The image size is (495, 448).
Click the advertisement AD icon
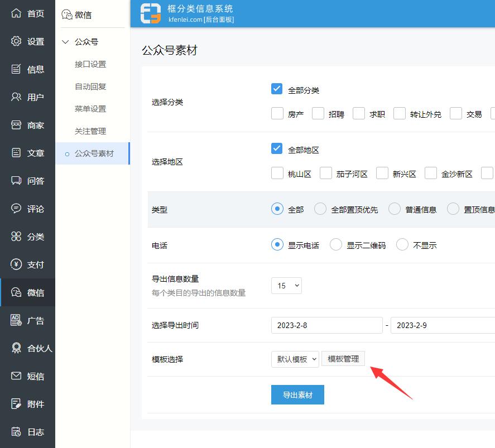[x=17, y=320]
